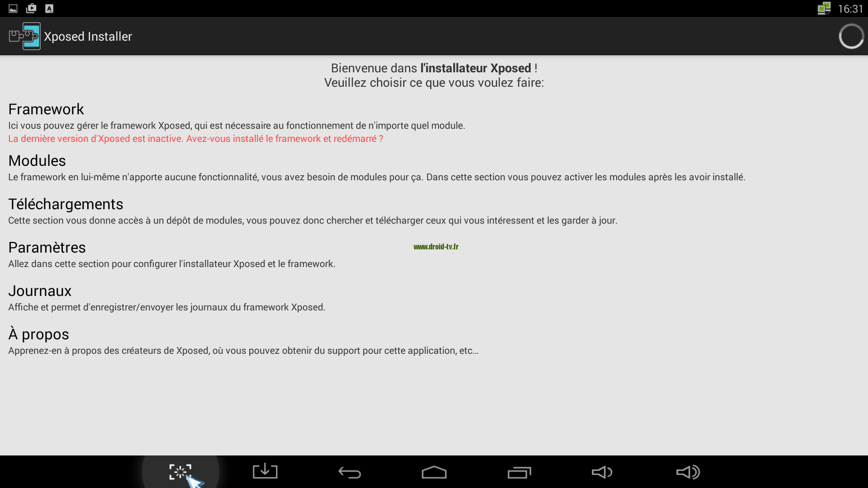Open Framework section
Viewport: 868px width, 488px height.
click(45, 109)
